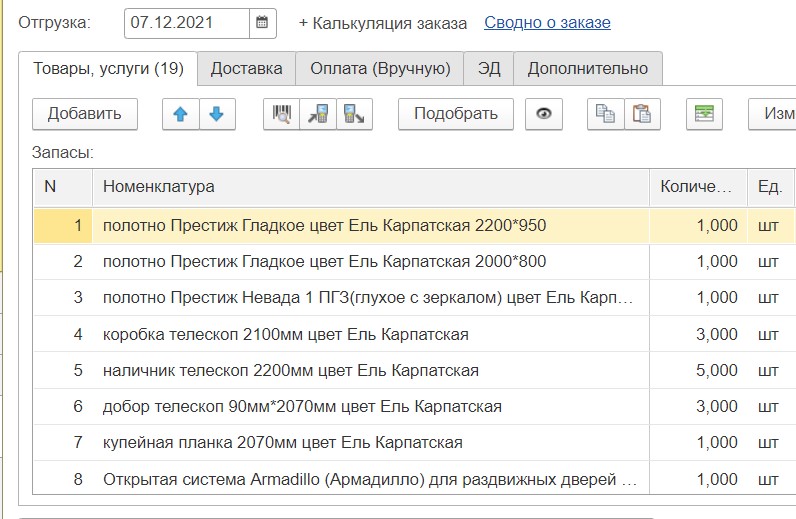Click quantity 3,000 in коробка телескоп row
Image resolution: width=796 pixels, height=519 pixels.
point(699,335)
